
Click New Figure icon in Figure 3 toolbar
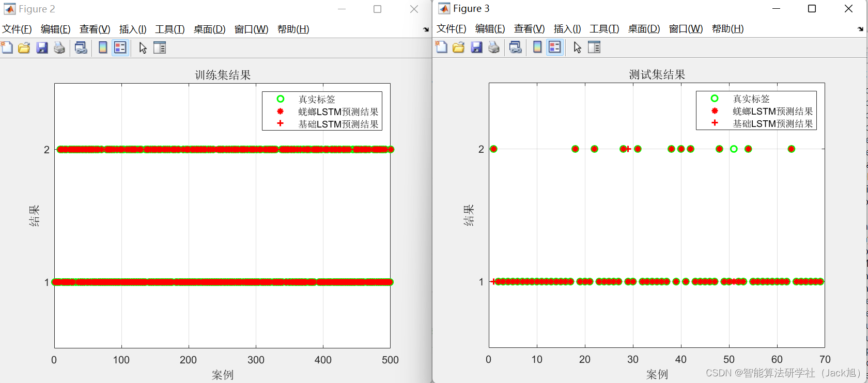441,47
